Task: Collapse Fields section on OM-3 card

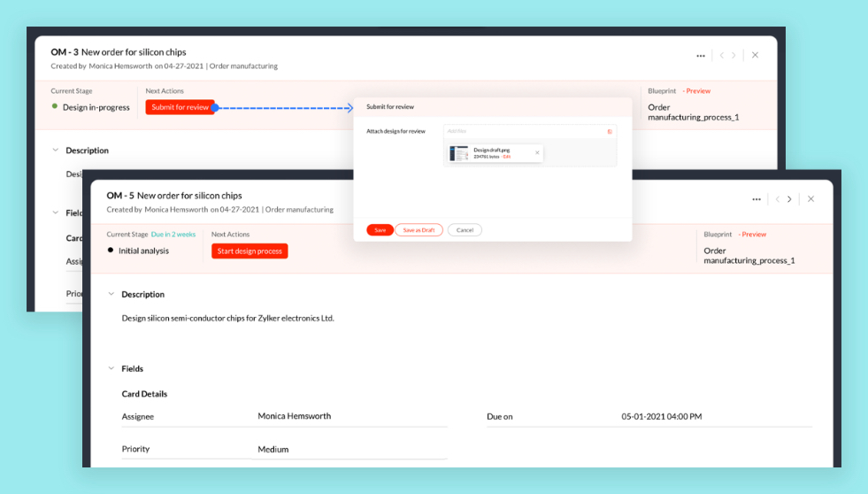Action: click(56, 212)
